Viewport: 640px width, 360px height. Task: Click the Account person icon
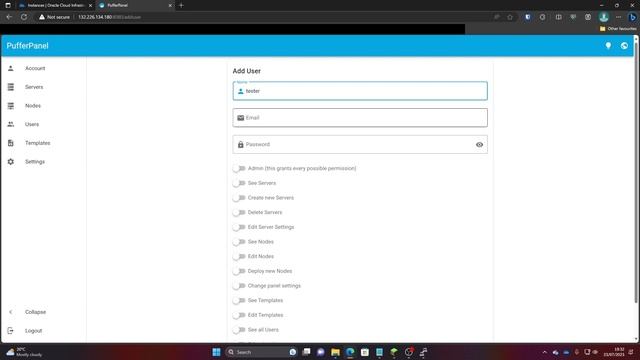[x=11, y=68]
